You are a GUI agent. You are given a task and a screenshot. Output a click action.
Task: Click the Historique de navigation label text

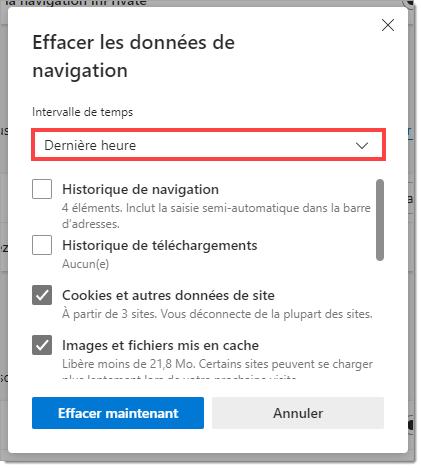click(140, 189)
